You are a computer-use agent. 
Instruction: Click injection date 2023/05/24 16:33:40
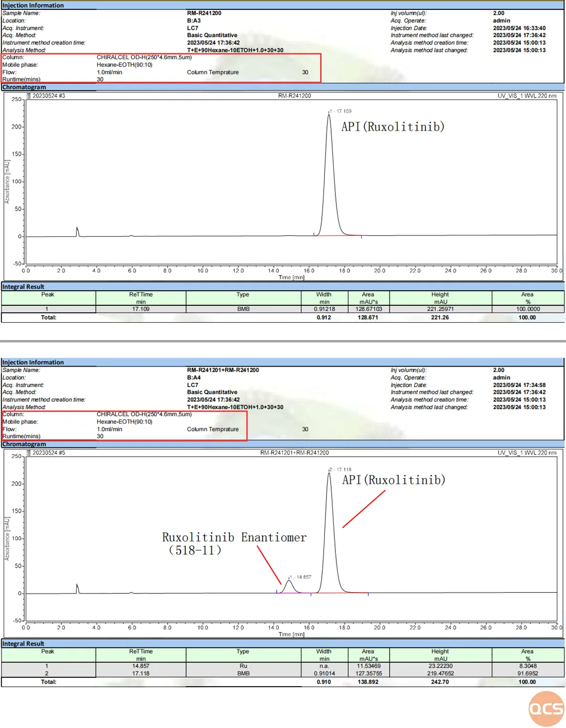point(519,28)
